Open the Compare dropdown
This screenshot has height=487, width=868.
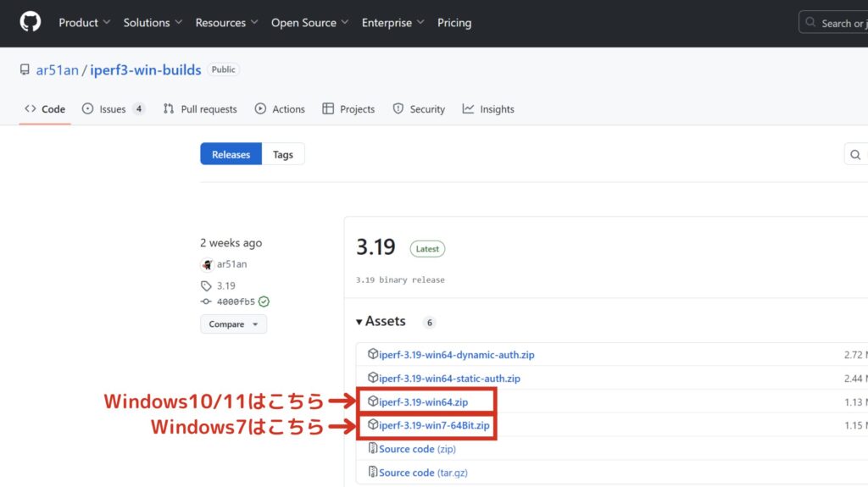pos(234,324)
